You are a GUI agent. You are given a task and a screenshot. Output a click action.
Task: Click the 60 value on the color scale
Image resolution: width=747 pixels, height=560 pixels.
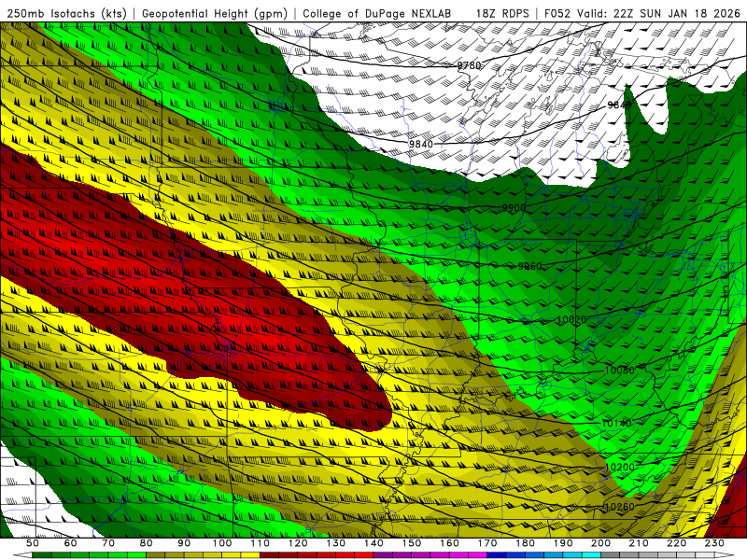point(71,543)
